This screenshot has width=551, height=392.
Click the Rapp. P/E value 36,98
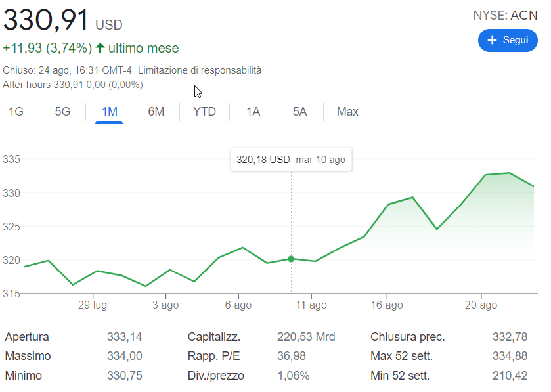coord(292,356)
